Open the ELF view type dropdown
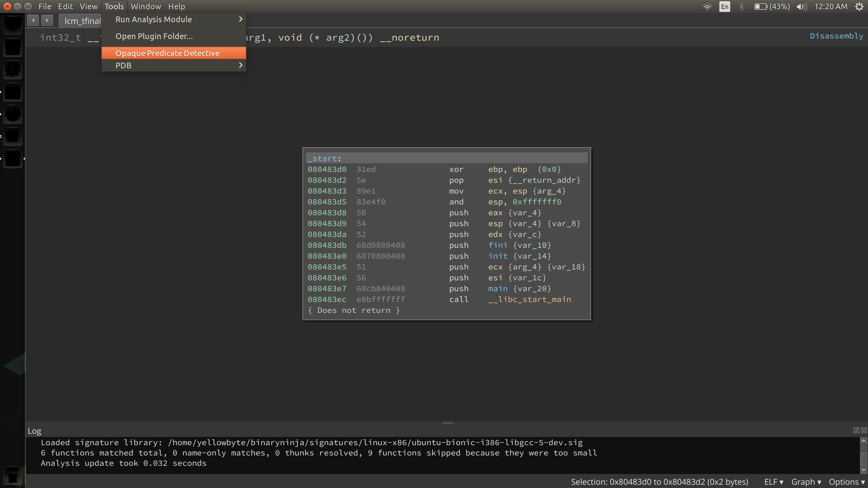 tap(773, 482)
